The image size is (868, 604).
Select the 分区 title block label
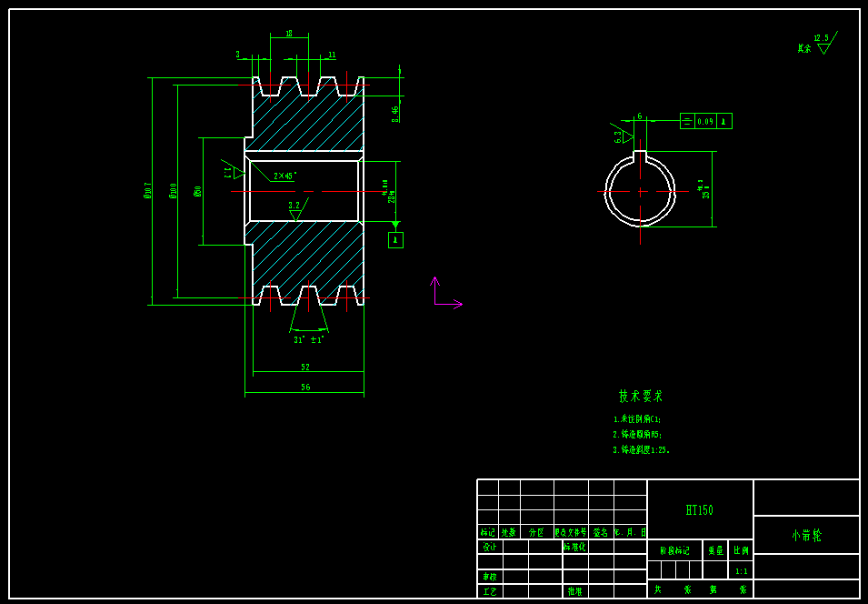(x=536, y=532)
